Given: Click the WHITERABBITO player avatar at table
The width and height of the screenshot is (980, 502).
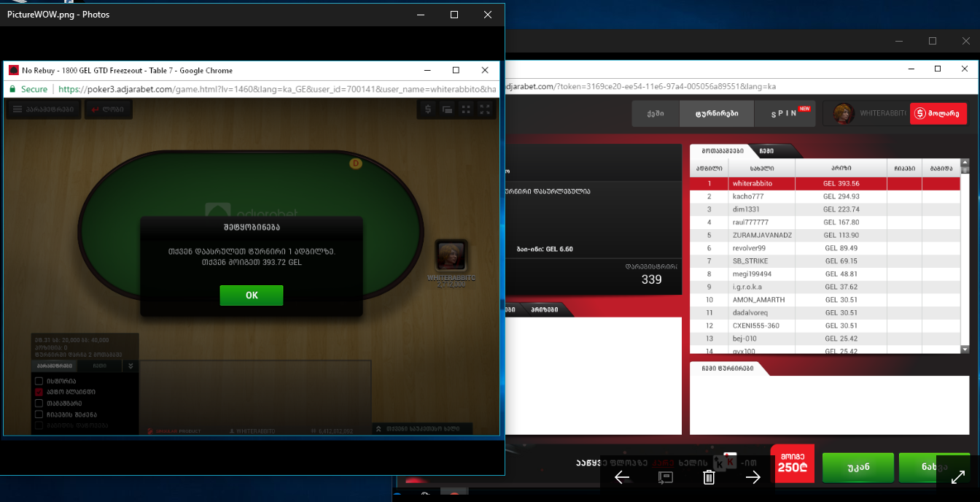Looking at the screenshot, I should coord(451,255).
